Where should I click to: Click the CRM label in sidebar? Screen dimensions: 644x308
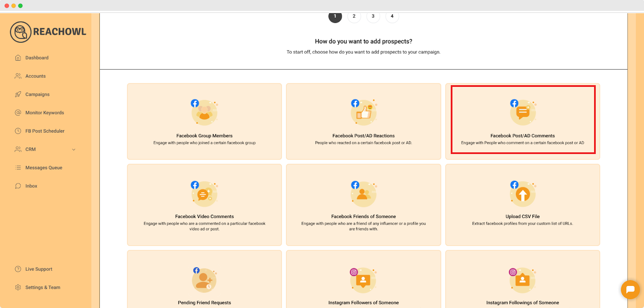pyautogui.click(x=31, y=149)
